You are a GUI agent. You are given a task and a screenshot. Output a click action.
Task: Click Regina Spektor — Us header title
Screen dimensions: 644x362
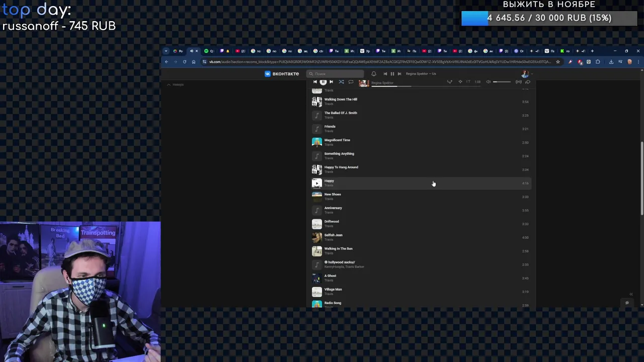click(x=421, y=73)
